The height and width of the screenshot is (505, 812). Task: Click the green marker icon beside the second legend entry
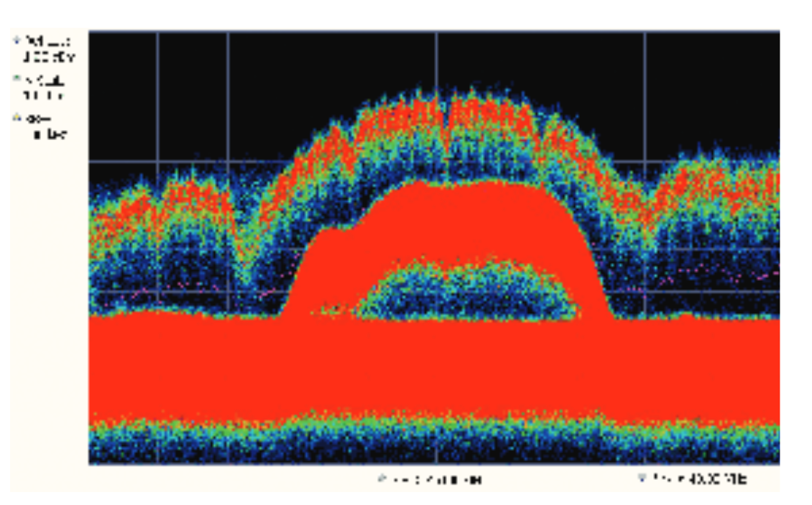17,78
